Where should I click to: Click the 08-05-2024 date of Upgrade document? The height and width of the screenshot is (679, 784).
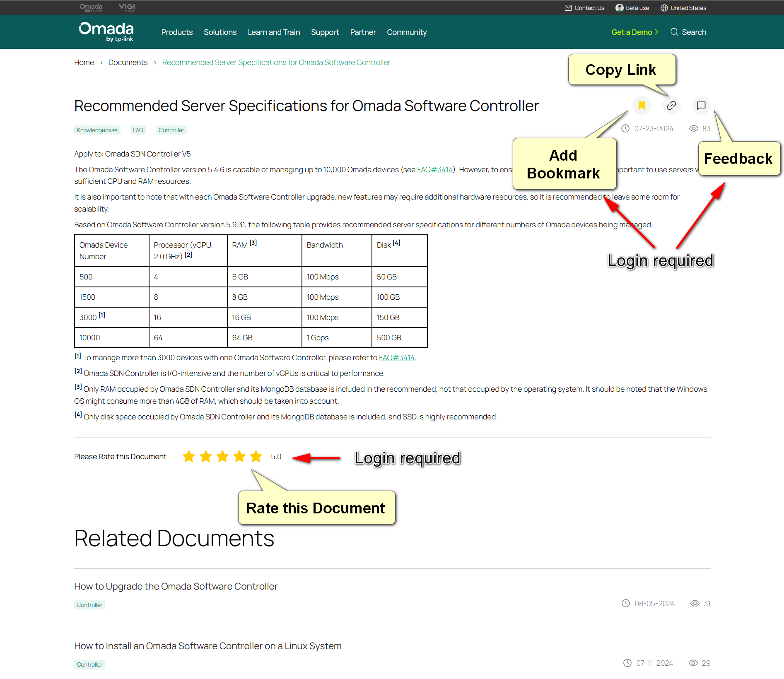(x=654, y=604)
